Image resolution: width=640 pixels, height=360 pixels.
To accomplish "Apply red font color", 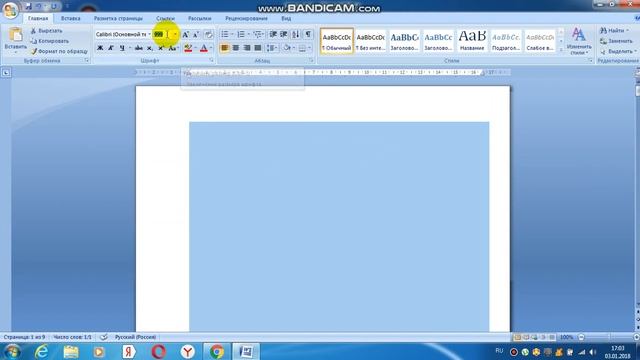I will tap(204, 48).
